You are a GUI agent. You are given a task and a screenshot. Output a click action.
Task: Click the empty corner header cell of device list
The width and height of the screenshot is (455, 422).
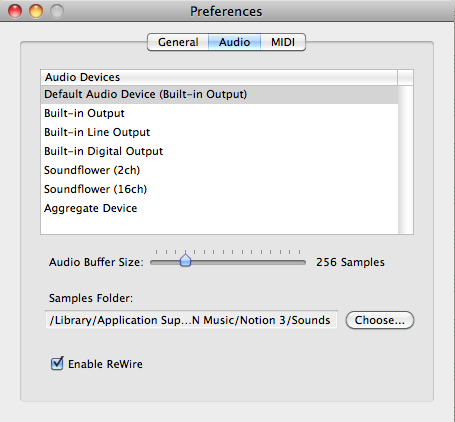point(405,77)
